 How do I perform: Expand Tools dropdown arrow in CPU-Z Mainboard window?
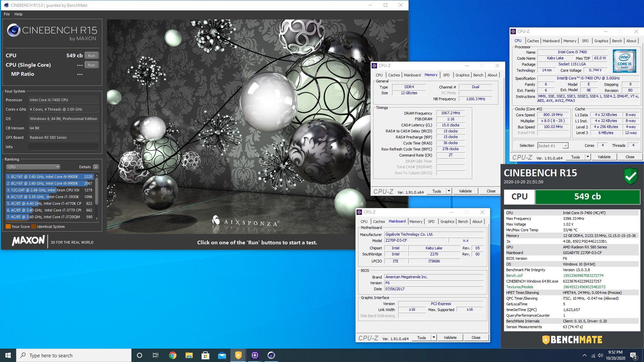434,338
